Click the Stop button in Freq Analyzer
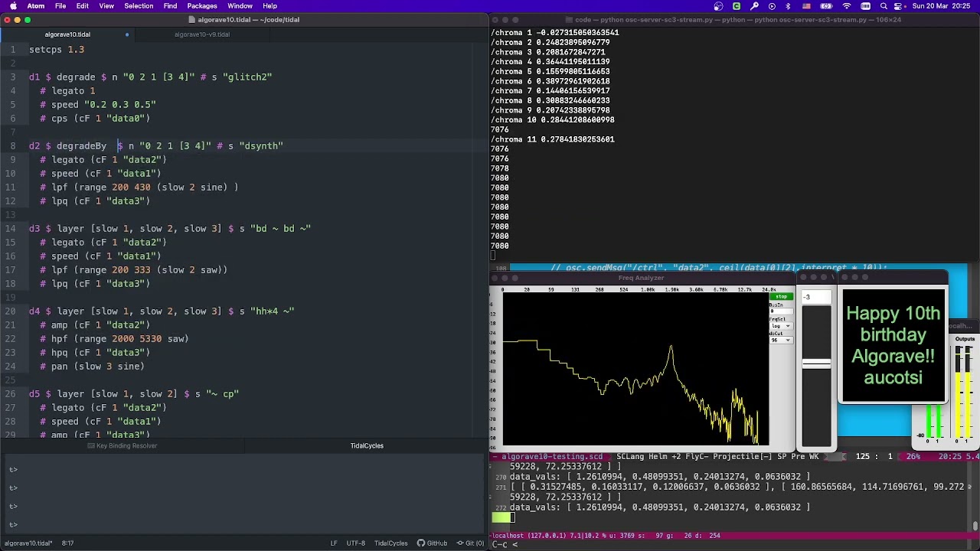Screen dimensions: 980x551 (x=781, y=297)
